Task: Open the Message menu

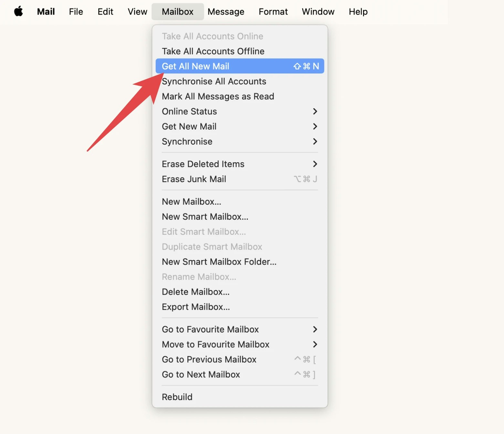Action: pyautogui.click(x=226, y=12)
